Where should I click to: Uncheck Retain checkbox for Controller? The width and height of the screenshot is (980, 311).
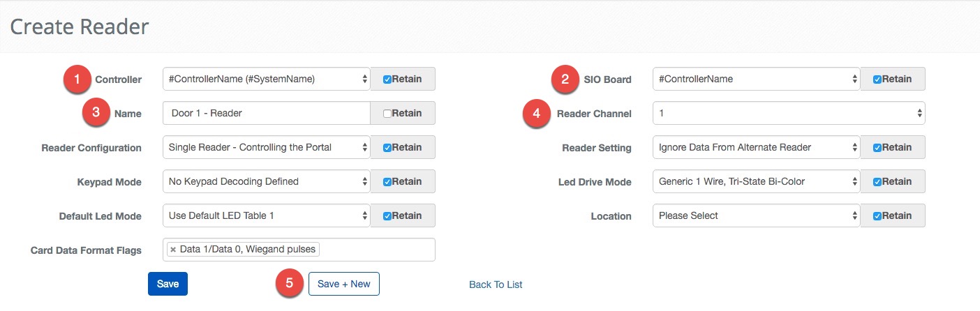coord(387,79)
